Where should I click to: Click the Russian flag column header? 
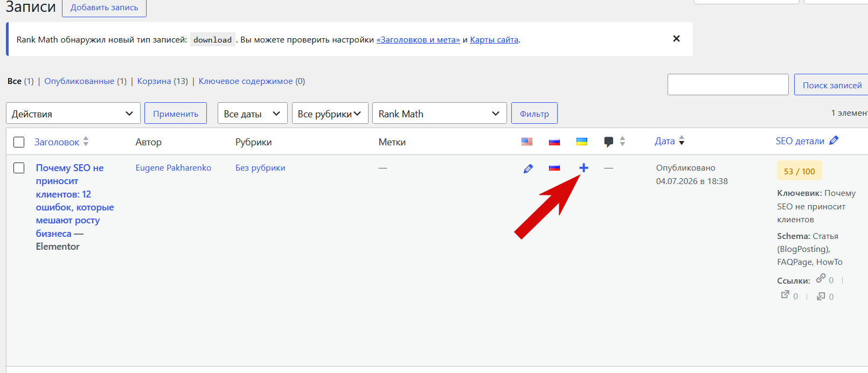coord(554,142)
